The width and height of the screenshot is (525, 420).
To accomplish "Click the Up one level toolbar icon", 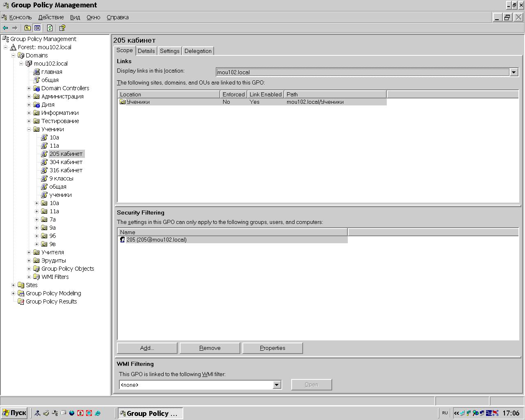I will 27,28.
